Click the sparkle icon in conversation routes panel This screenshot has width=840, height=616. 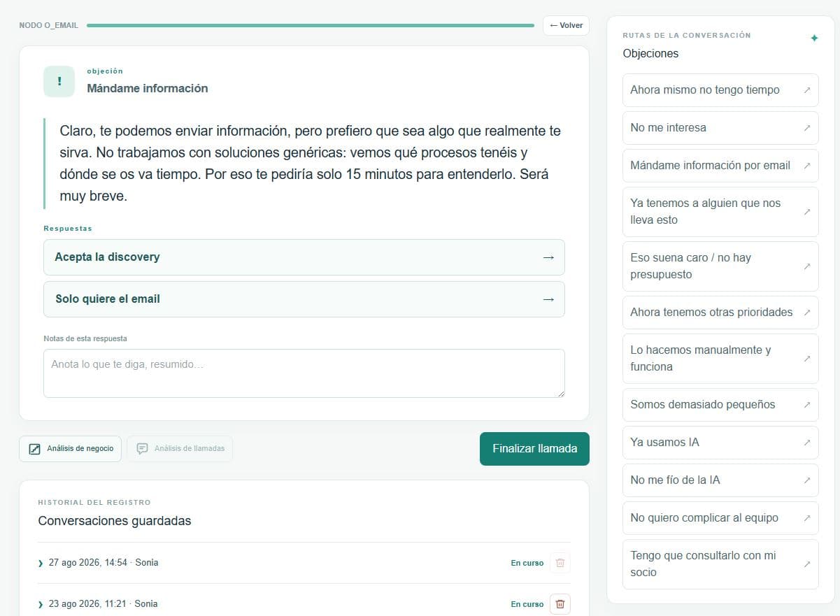(814, 38)
